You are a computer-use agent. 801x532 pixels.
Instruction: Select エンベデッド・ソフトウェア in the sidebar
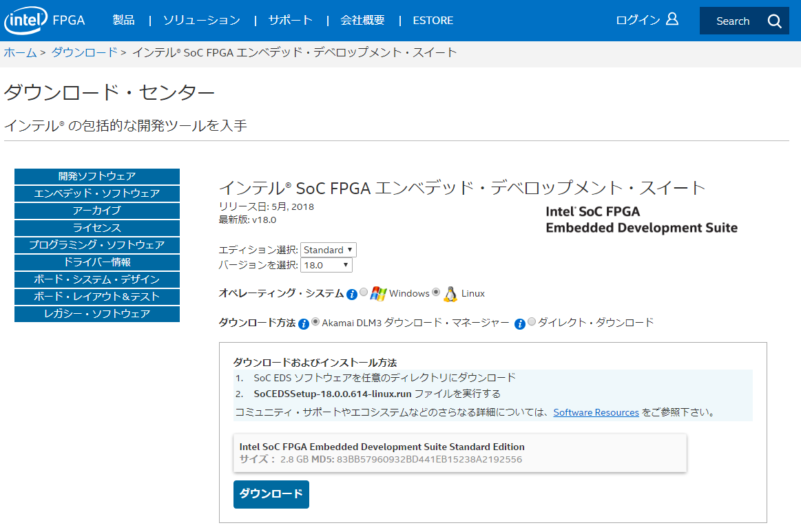point(97,193)
